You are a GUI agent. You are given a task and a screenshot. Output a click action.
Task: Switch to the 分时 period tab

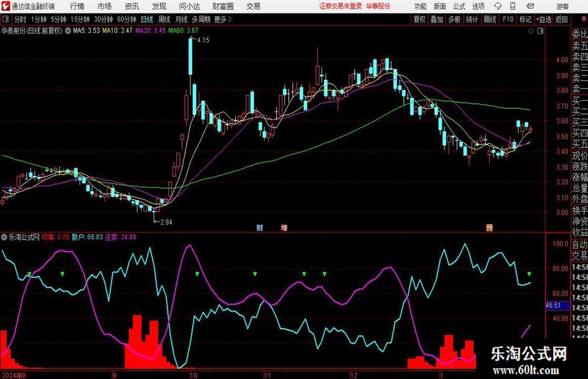coord(20,19)
